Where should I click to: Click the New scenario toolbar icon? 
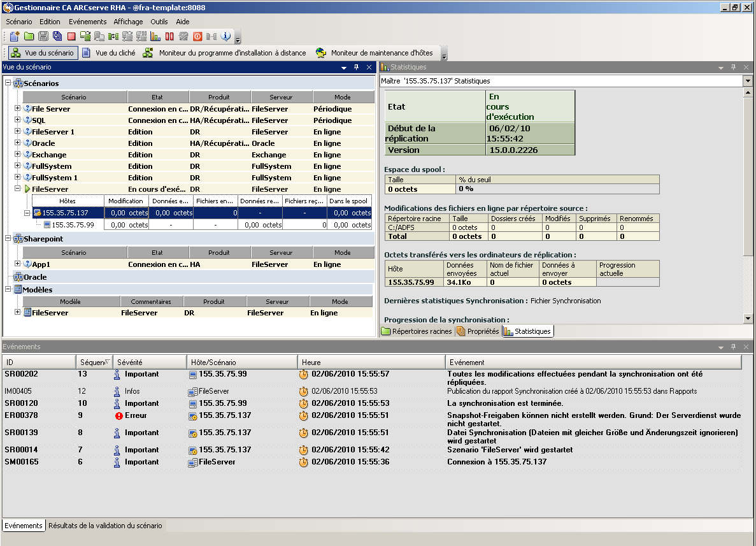click(x=14, y=36)
